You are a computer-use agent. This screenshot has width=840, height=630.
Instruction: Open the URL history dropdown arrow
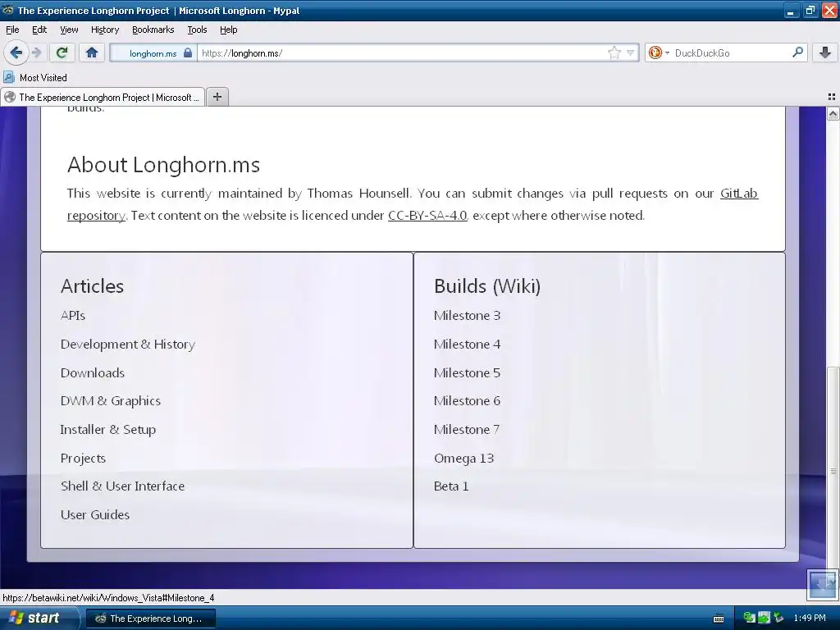pyautogui.click(x=631, y=52)
